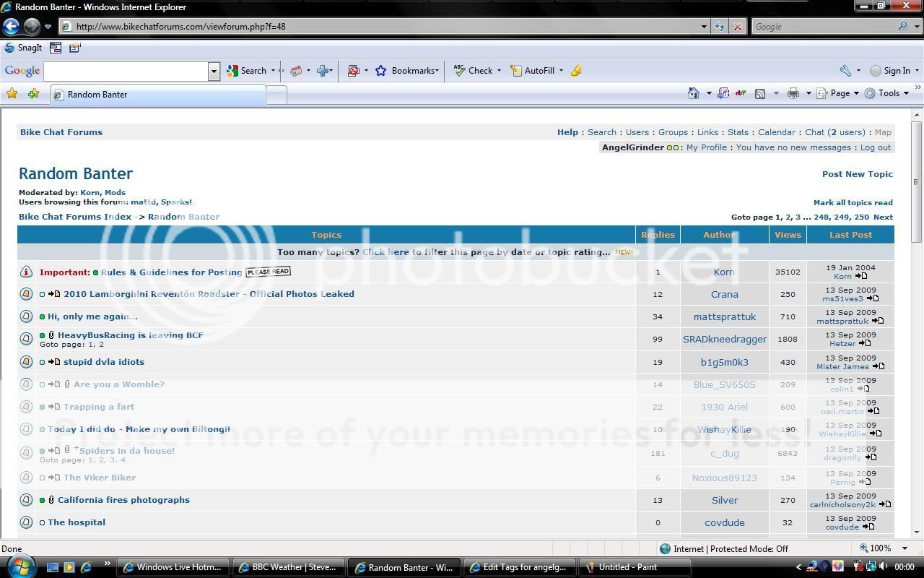Click Mark all topics read
The height and width of the screenshot is (578, 924).
853,203
